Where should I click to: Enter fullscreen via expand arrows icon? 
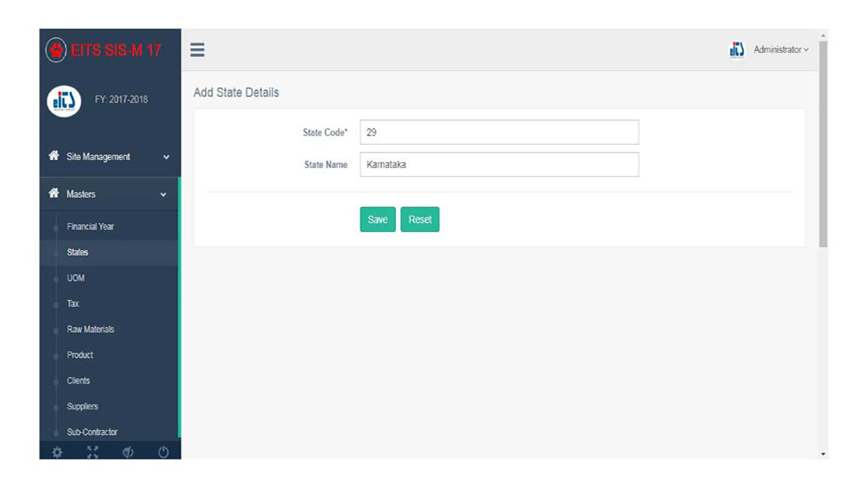click(93, 453)
